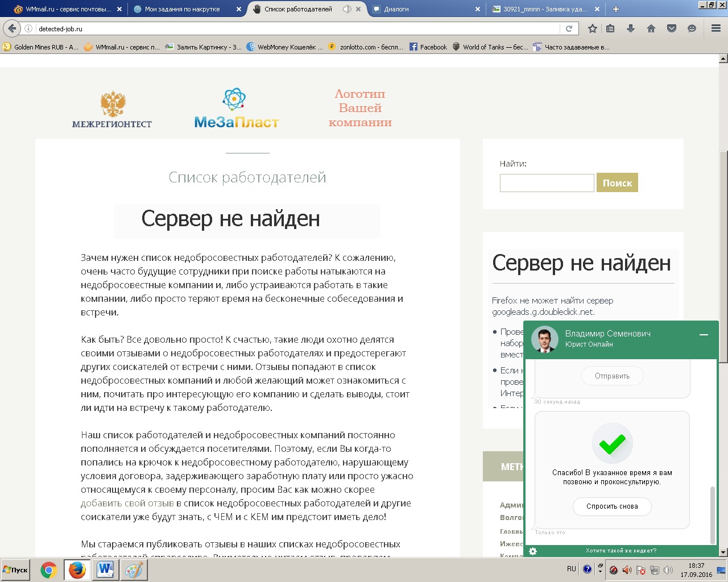
Task: Open World of Tanks bookmark
Action: click(490, 47)
